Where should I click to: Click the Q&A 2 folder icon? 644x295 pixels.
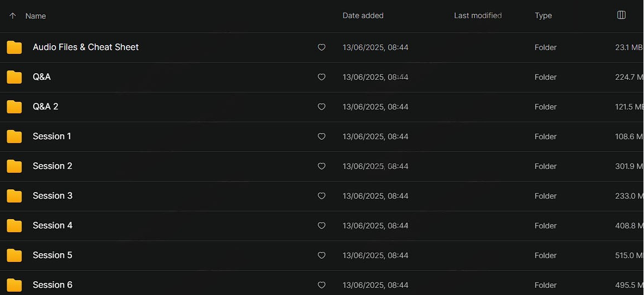tap(14, 107)
